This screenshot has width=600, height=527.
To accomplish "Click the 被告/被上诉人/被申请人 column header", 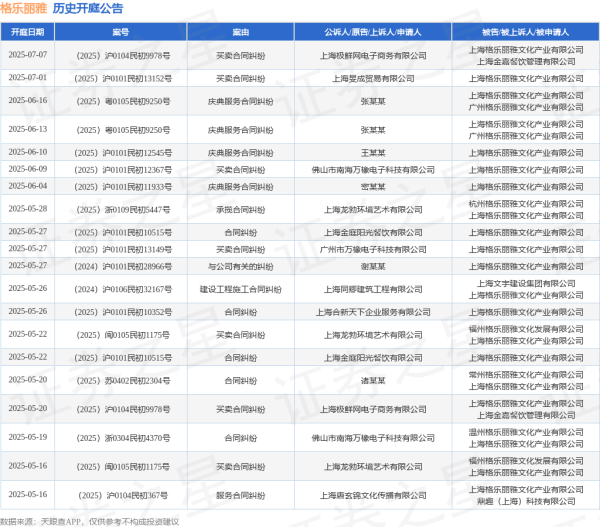I will pos(524,32).
